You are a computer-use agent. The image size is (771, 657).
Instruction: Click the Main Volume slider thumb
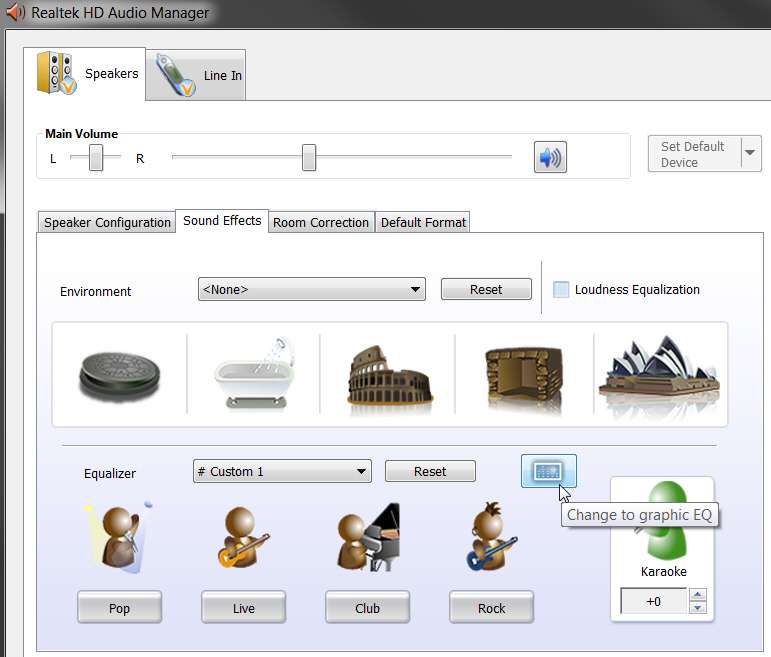309,157
